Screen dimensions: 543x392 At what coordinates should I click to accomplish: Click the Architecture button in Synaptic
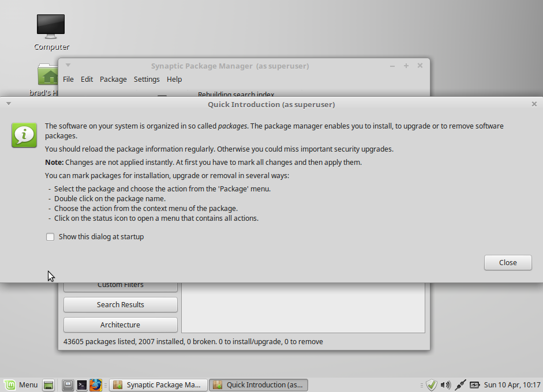(121, 325)
